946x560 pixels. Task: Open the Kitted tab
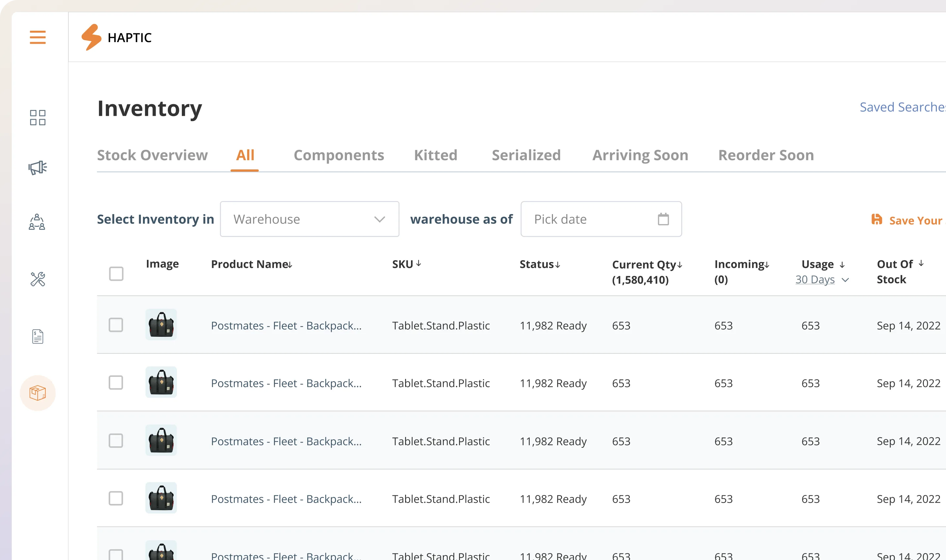pos(435,155)
